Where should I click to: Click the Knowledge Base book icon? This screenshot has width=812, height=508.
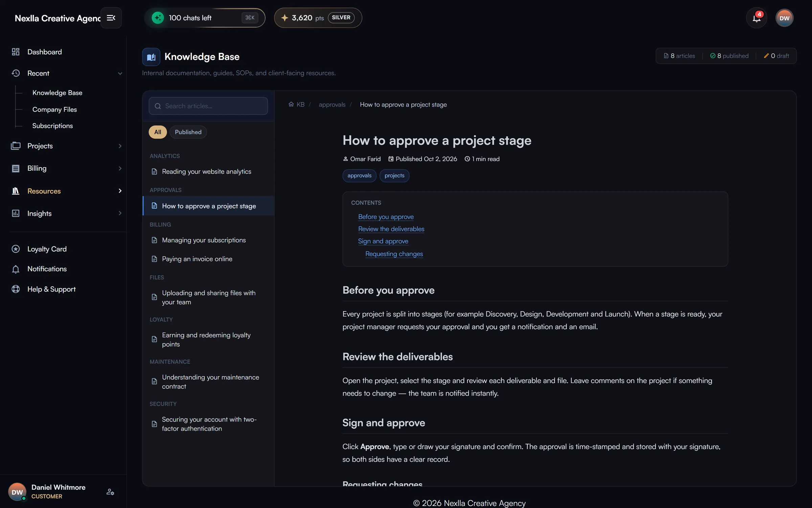[x=151, y=57]
